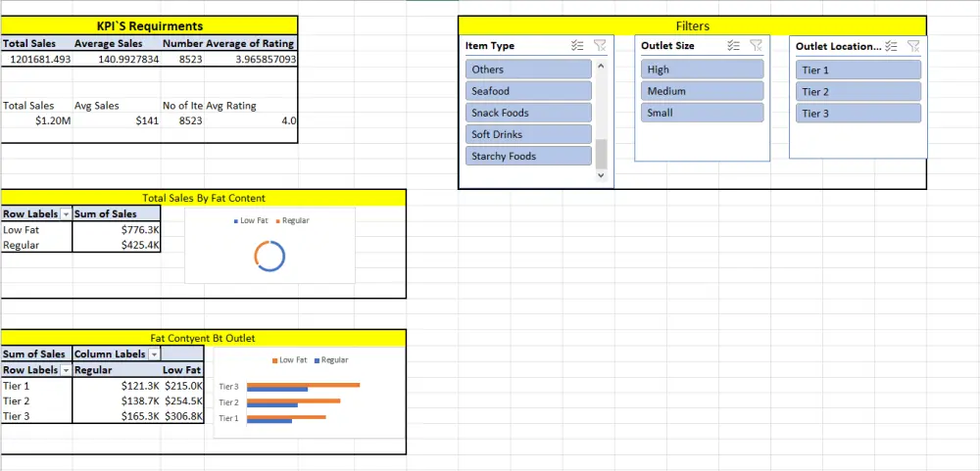Clear filter on Item Type slicer
Viewport: 980px width, 471px height.
(600, 46)
